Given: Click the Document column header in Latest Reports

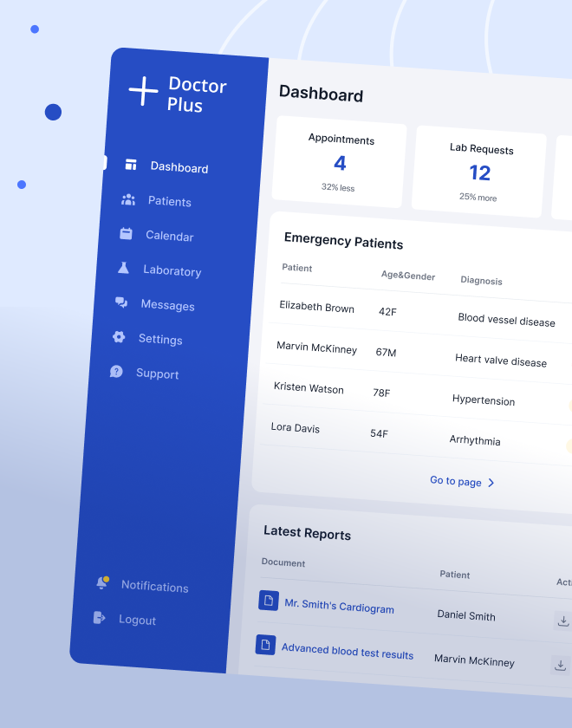Looking at the screenshot, I should 283,562.
